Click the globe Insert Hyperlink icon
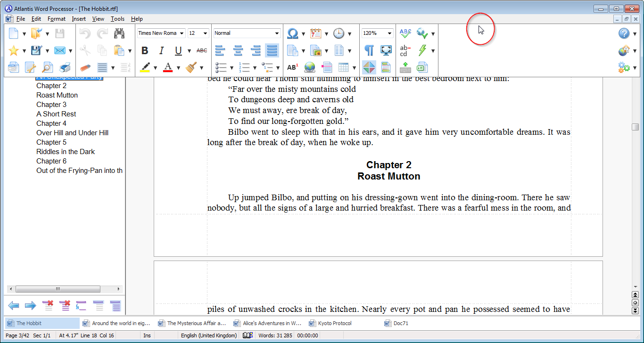Image resolution: width=644 pixels, height=343 pixels. (x=309, y=67)
